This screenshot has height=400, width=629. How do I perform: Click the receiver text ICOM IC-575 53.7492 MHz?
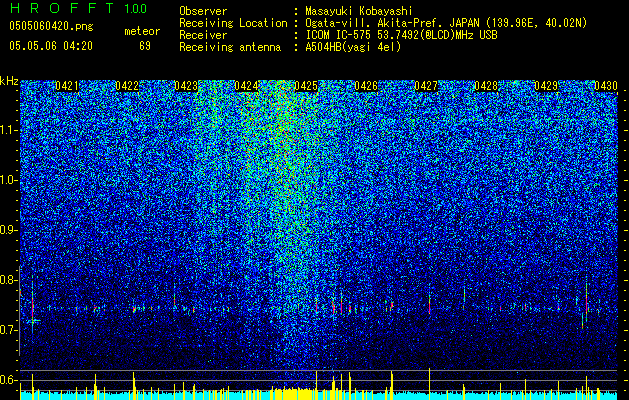[x=401, y=35]
